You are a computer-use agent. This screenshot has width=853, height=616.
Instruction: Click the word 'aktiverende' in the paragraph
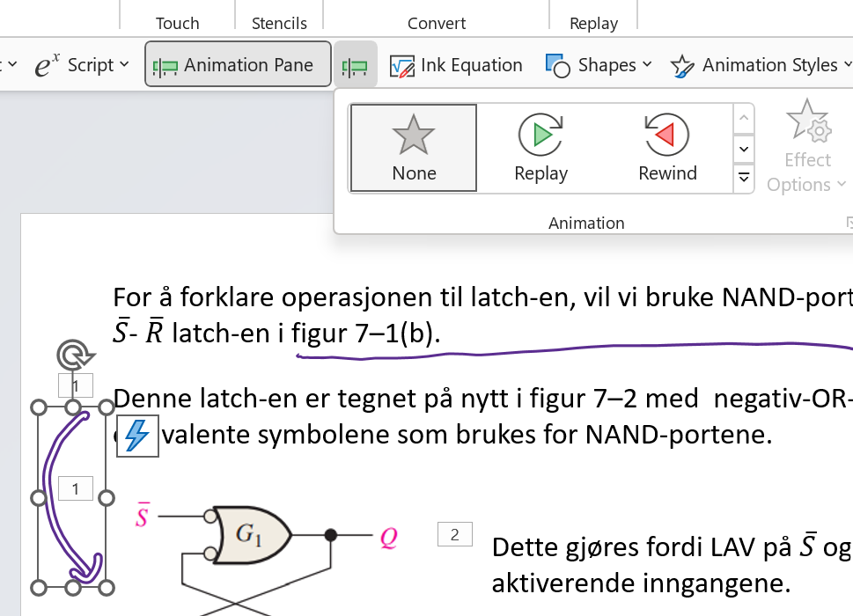(x=562, y=583)
